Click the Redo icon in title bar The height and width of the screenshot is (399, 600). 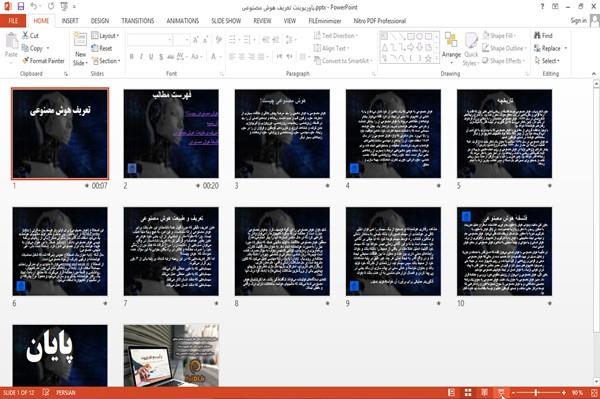tap(51, 7)
